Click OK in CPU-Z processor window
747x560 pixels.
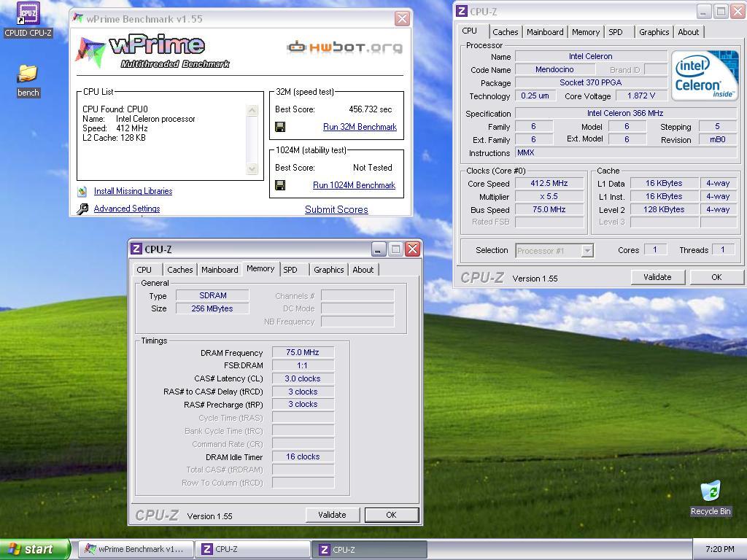716,277
